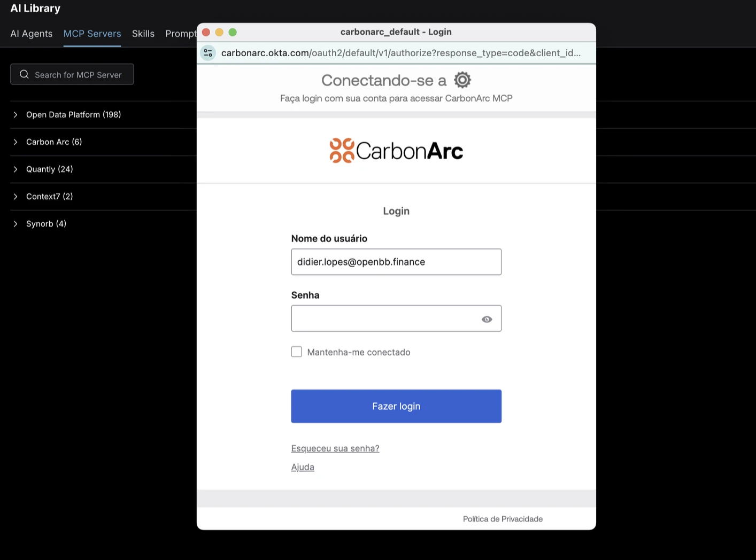Viewport: 756px width, 560px height.
Task: Click the Ajuda link
Action: 303,466
